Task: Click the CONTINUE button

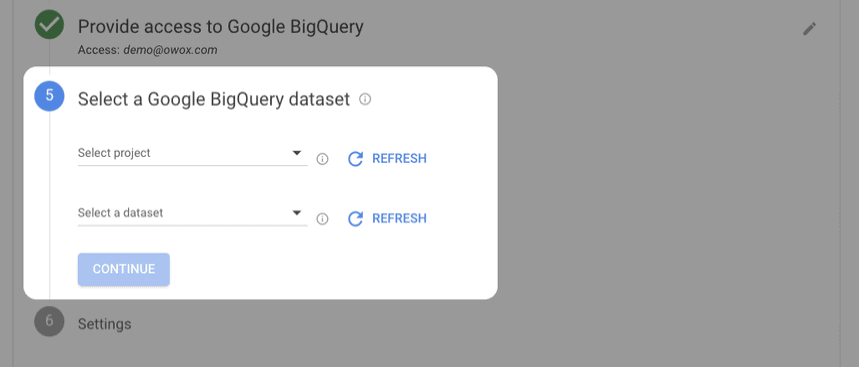Action: [x=124, y=269]
